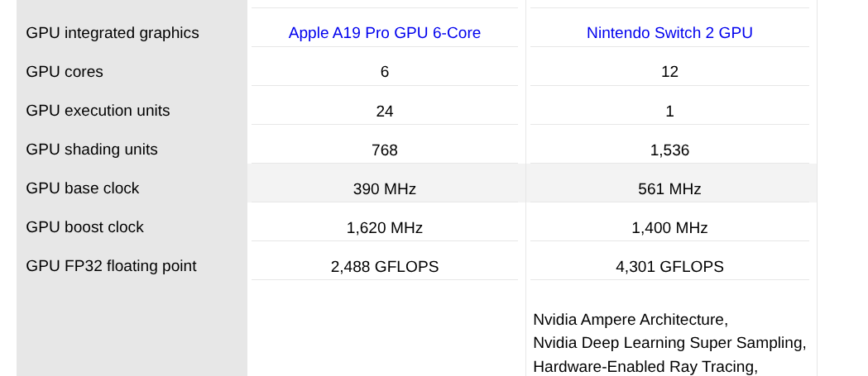The width and height of the screenshot is (868, 376).
Task: Select the GPU cores row label
Action: (65, 72)
